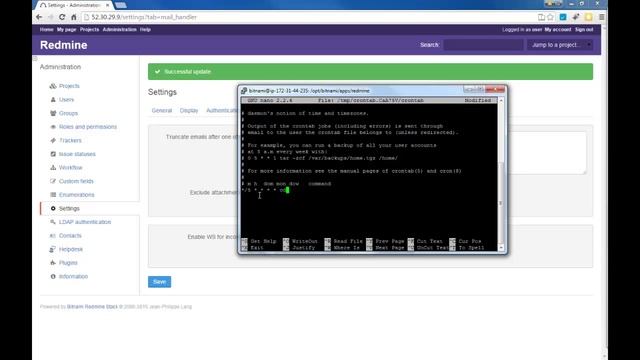This screenshot has height=360, width=640.
Task: Click the Contacts sidebar icon
Action: (x=53, y=236)
